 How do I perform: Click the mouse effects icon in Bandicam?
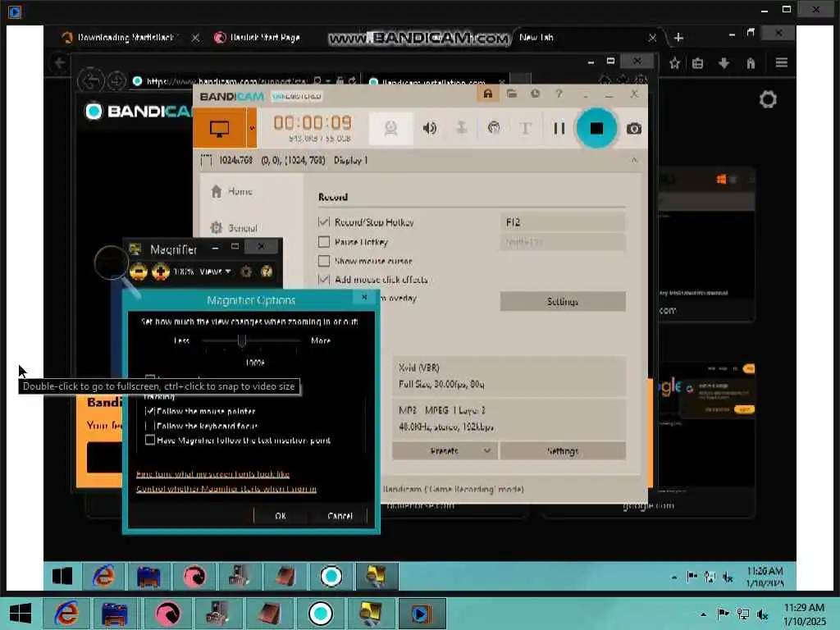[494, 128]
